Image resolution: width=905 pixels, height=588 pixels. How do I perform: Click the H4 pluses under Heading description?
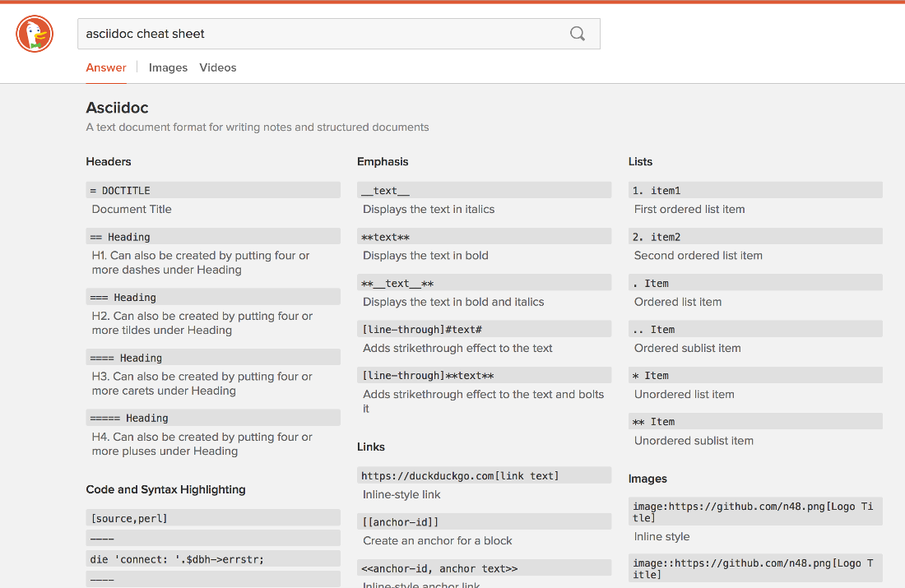pos(202,444)
